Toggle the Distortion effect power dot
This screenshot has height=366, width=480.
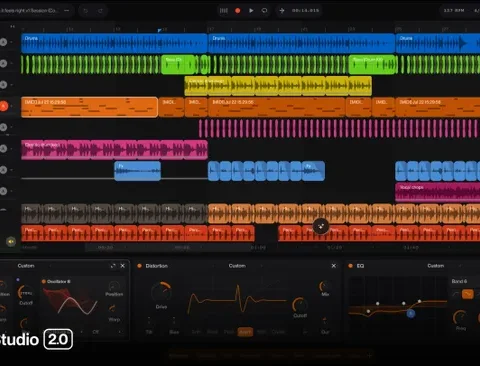(140, 266)
